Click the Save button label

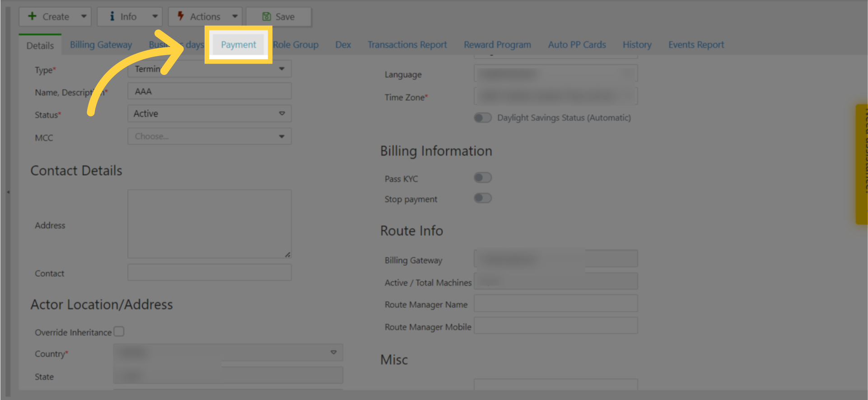[285, 17]
